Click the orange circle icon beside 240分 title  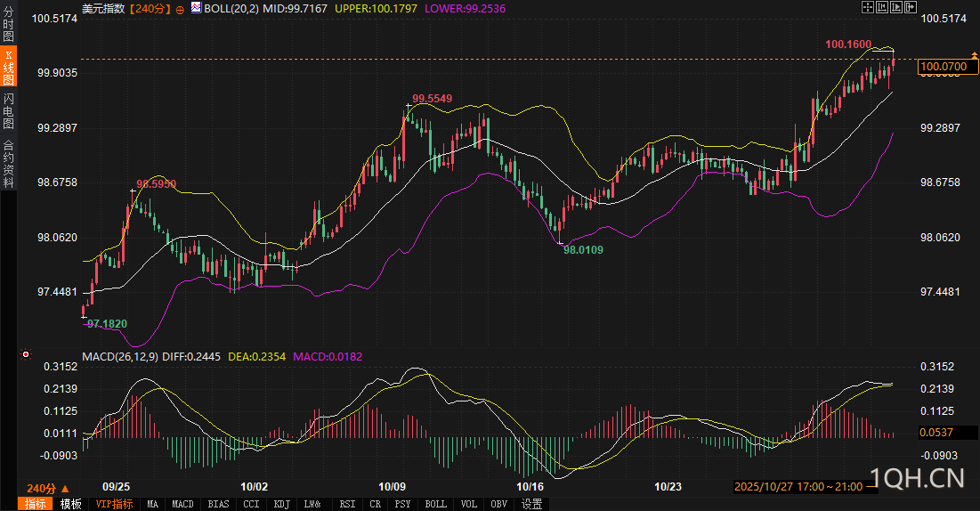point(181,8)
